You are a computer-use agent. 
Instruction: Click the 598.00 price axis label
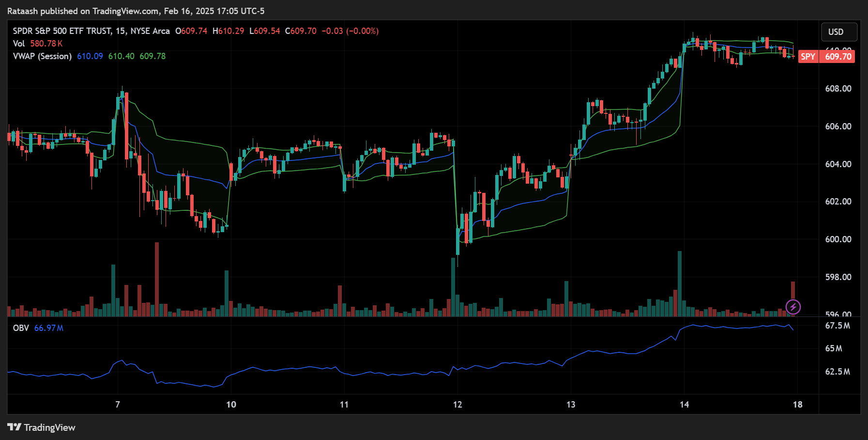tap(838, 277)
